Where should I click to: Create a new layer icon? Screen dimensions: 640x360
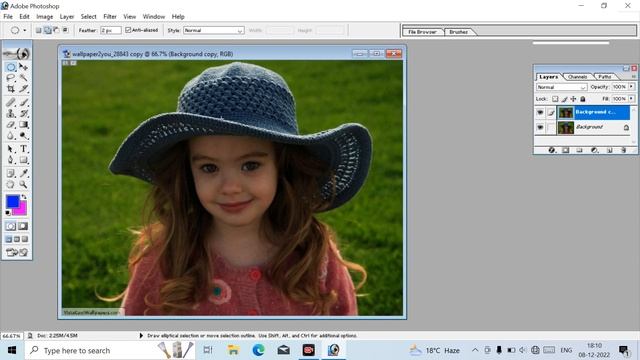609,150
